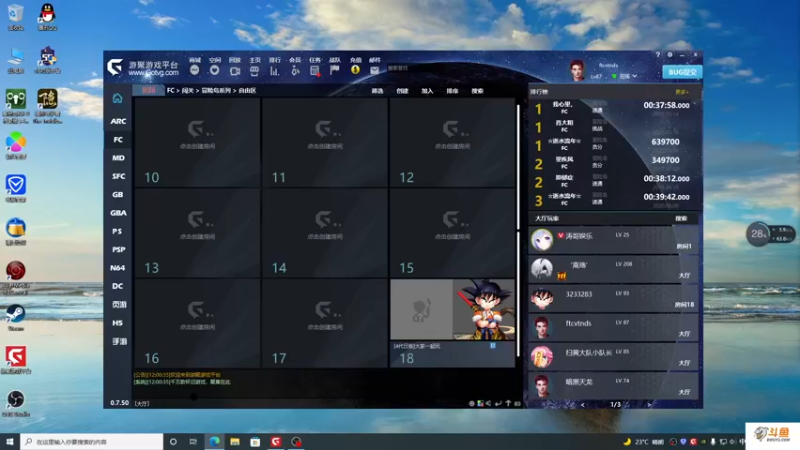The width and height of the screenshot is (800, 450).
Task: Click the user avatar in the header
Action: [577, 70]
